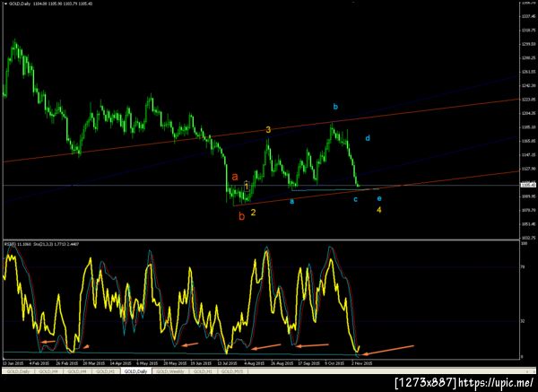Open the GOLD,H1 tab beside the active Daily tab
Image resolution: width=538 pixels, height=392 pixels.
pyautogui.click(x=105, y=371)
